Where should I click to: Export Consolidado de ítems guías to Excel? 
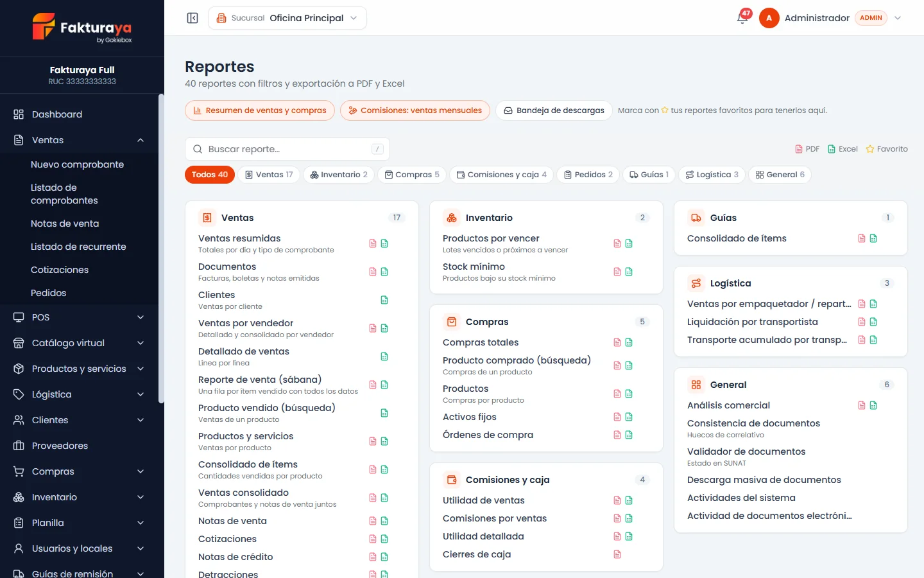coord(873,238)
